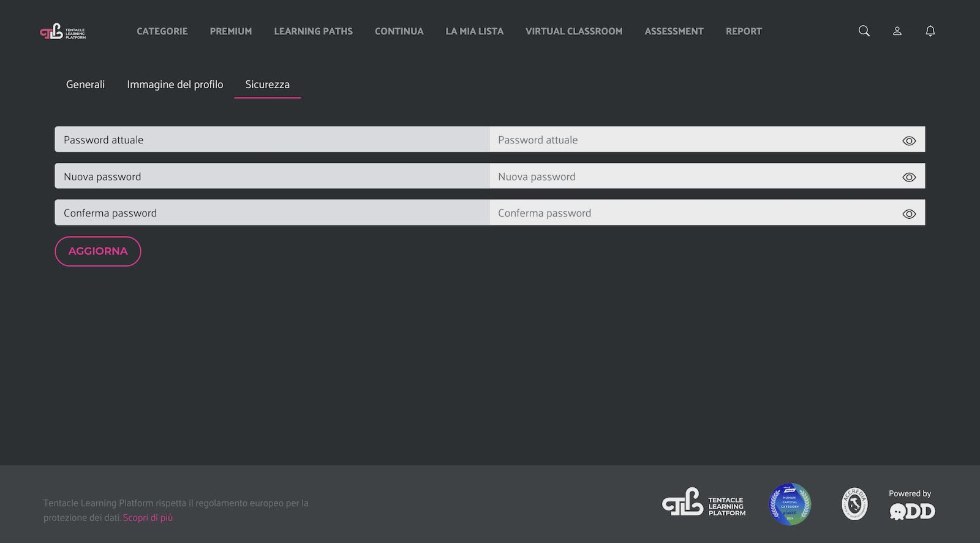The image size is (980, 543).
Task: Show the Password attuale value
Action: pos(909,141)
